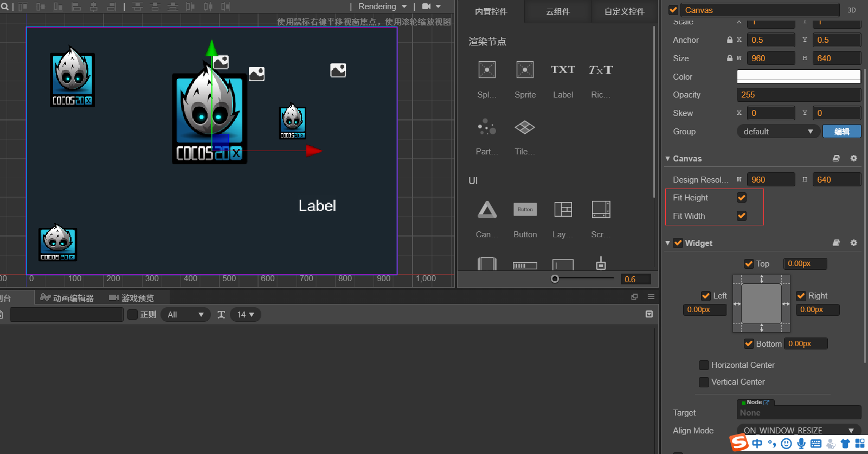
Task: Open the console collapse options dropdown icon
Action: tap(649, 314)
